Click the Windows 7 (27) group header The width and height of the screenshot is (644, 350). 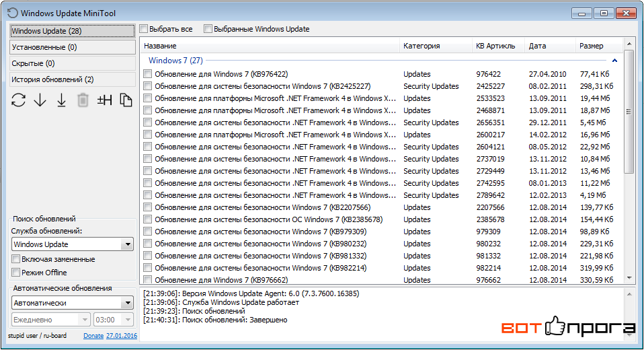point(175,61)
